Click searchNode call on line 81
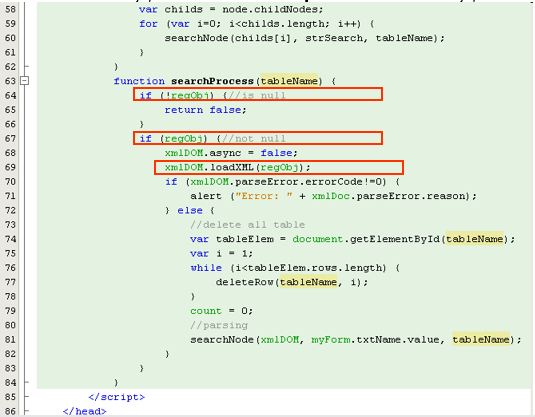 356,340
